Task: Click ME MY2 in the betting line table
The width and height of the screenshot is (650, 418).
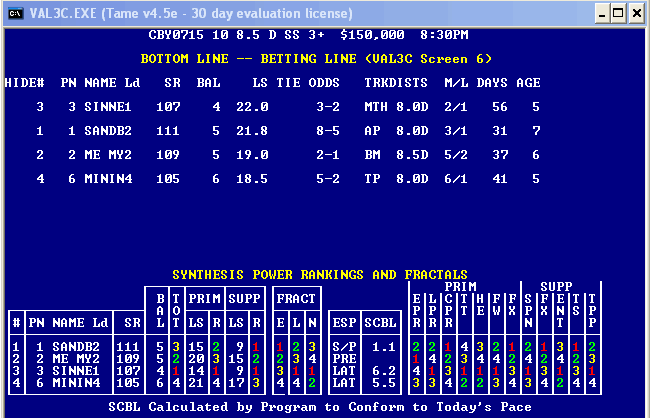Action: 108,155
